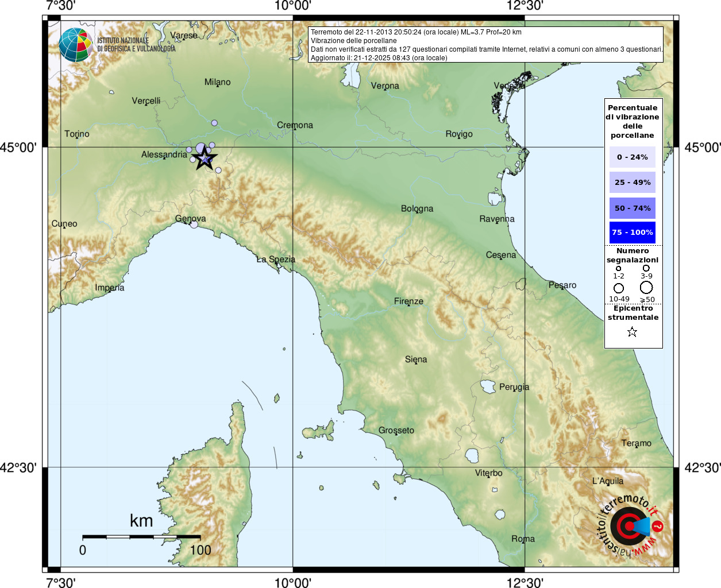Click the Roma city label
Viewport: 721px width, 588px height.
point(523,539)
